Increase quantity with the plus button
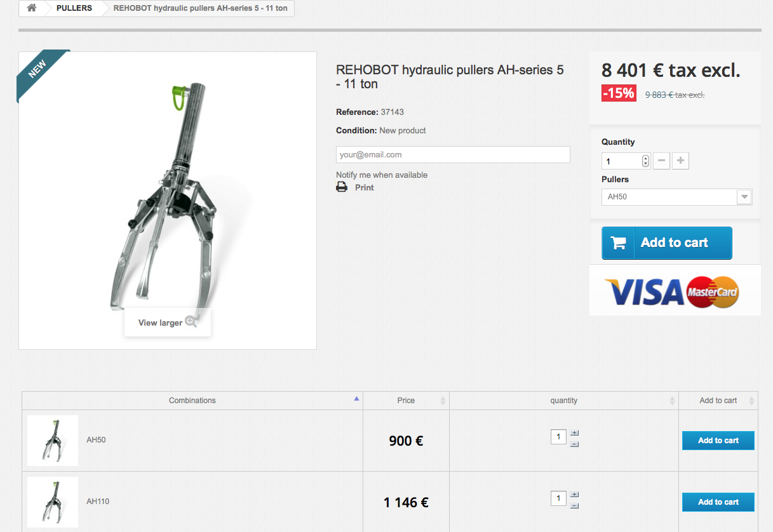The width and height of the screenshot is (773, 532). [x=680, y=161]
